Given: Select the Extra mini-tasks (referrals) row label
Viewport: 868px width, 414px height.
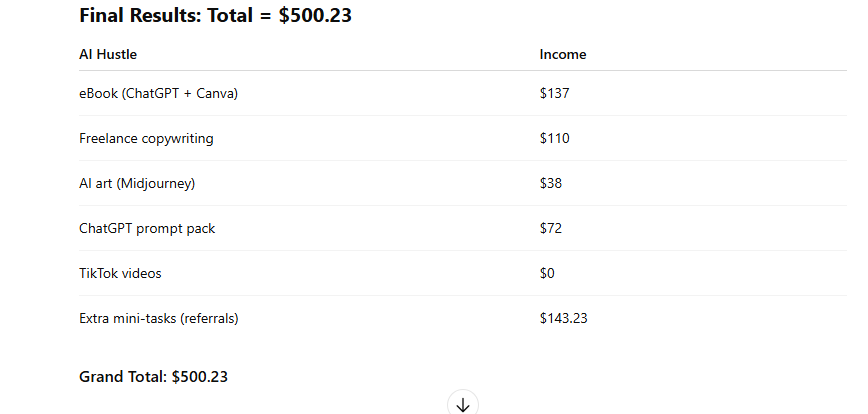Looking at the screenshot, I should tap(159, 319).
